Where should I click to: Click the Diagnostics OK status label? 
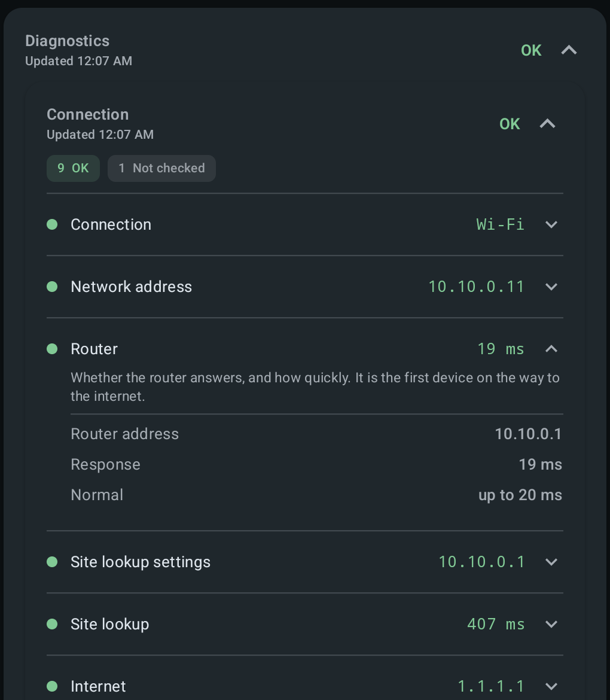tap(531, 50)
